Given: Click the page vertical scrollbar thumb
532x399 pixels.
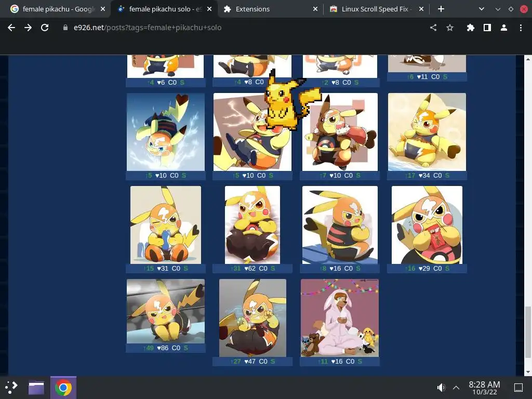Looking at the screenshot, I should (x=528, y=332).
